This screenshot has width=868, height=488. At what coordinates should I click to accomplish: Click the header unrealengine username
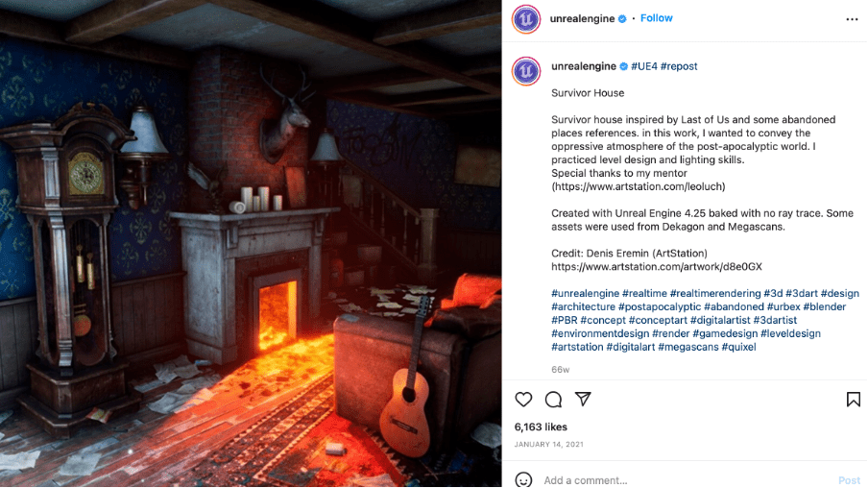582,19
